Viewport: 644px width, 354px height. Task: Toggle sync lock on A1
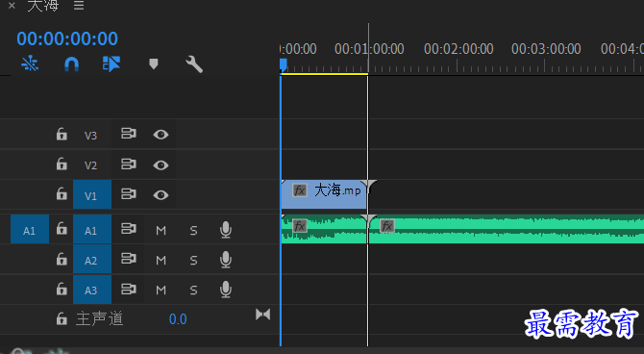[129, 229]
